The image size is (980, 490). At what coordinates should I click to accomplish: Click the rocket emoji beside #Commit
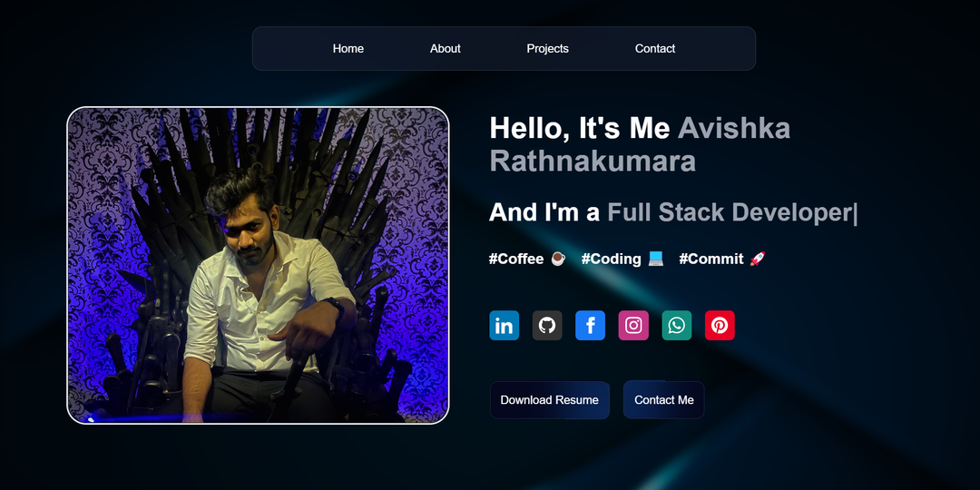(x=758, y=259)
